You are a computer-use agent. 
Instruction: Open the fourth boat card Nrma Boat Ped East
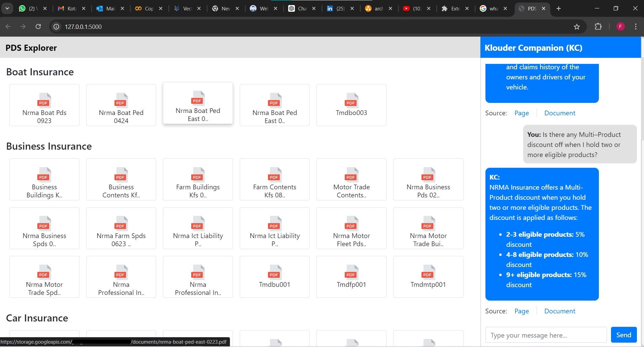[275, 105]
